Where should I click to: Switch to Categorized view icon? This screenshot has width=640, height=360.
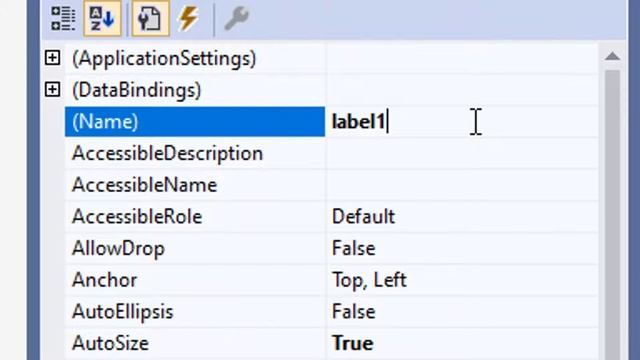point(63,19)
